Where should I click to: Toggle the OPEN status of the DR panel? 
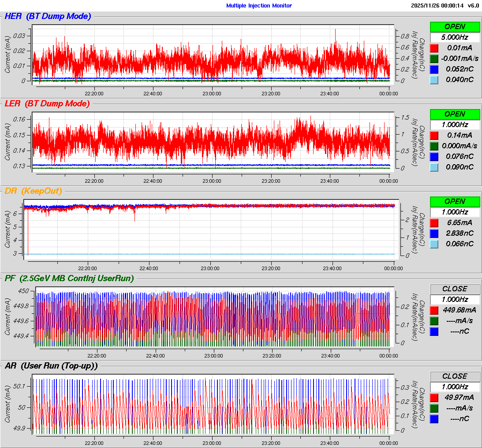click(455, 202)
